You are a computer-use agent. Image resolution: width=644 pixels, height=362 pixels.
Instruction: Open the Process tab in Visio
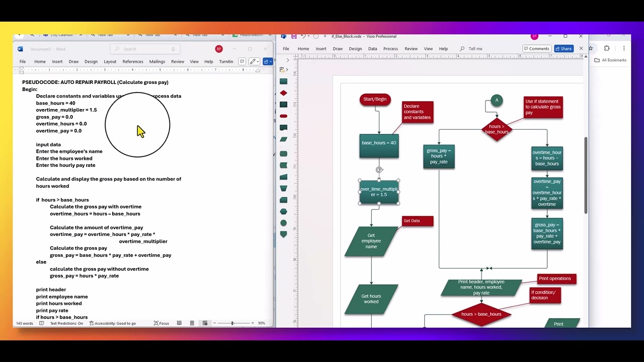(390, 49)
